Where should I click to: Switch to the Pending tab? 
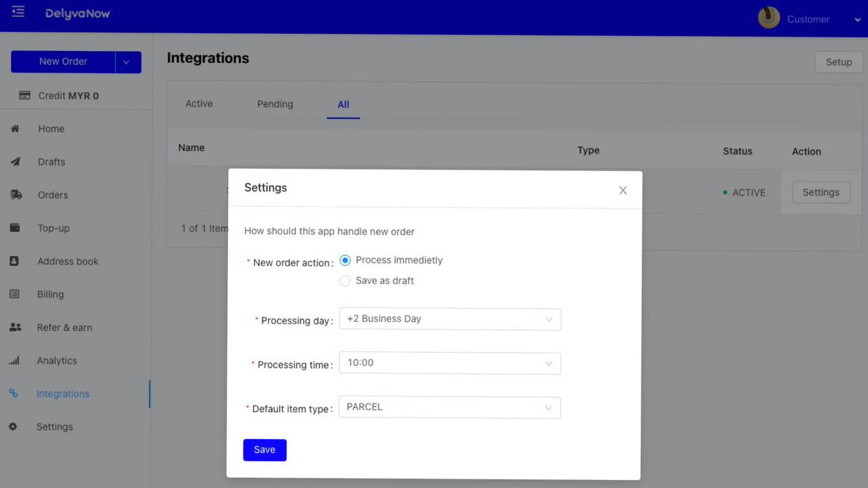(275, 104)
